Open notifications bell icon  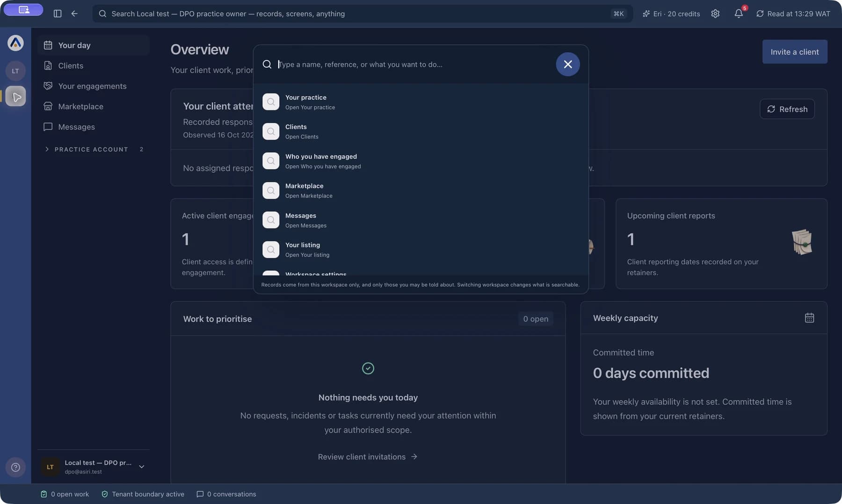(x=739, y=14)
